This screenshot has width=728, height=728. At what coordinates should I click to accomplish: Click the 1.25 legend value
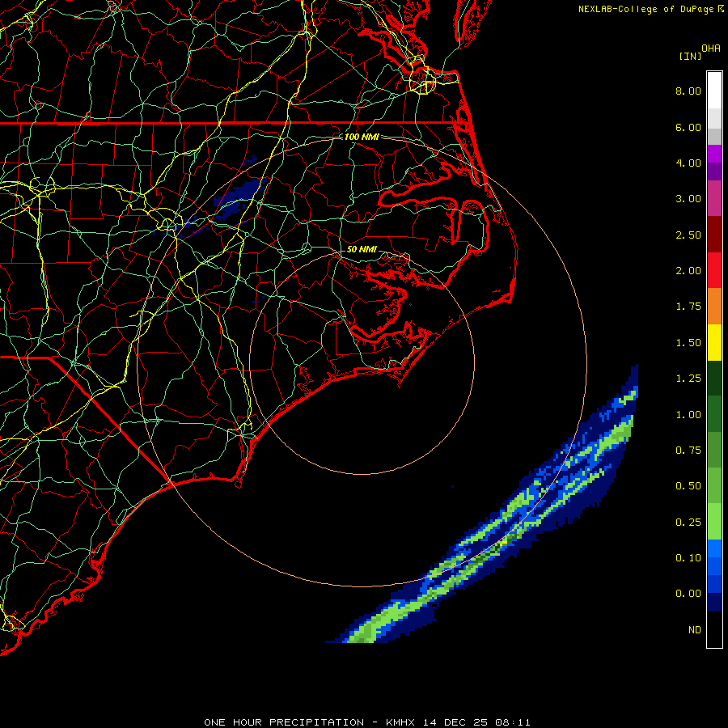[x=688, y=379]
